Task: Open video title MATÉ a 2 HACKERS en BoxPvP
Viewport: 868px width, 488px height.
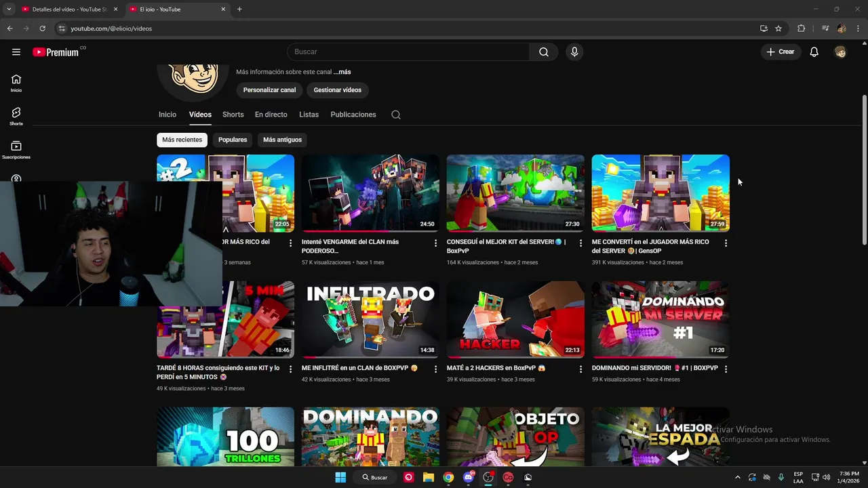Action: coord(496,368)
